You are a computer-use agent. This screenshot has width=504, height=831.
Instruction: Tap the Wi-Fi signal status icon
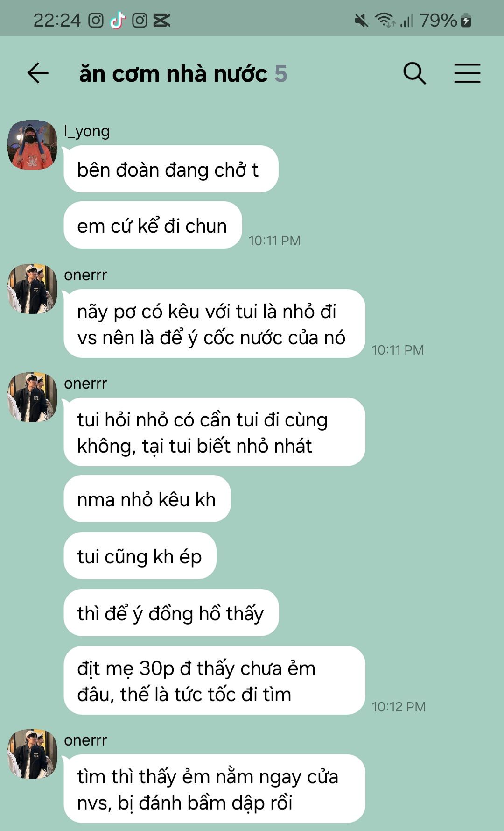coord(385,21)
